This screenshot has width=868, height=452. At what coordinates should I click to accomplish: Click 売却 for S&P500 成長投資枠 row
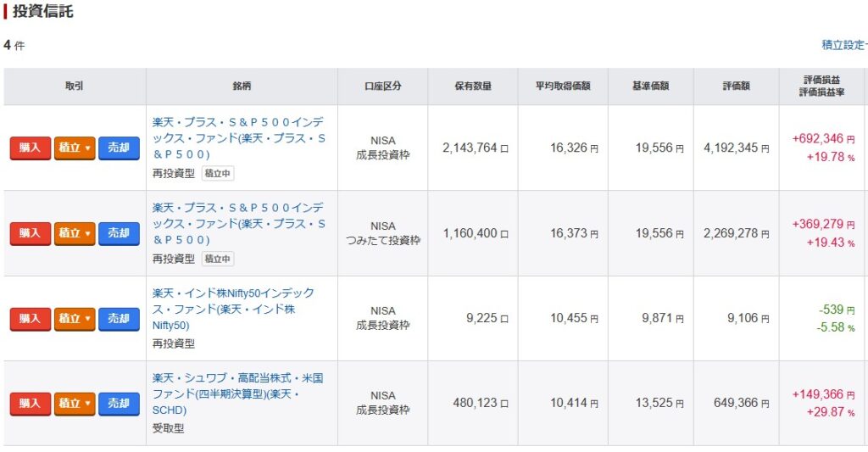(119, 148)
